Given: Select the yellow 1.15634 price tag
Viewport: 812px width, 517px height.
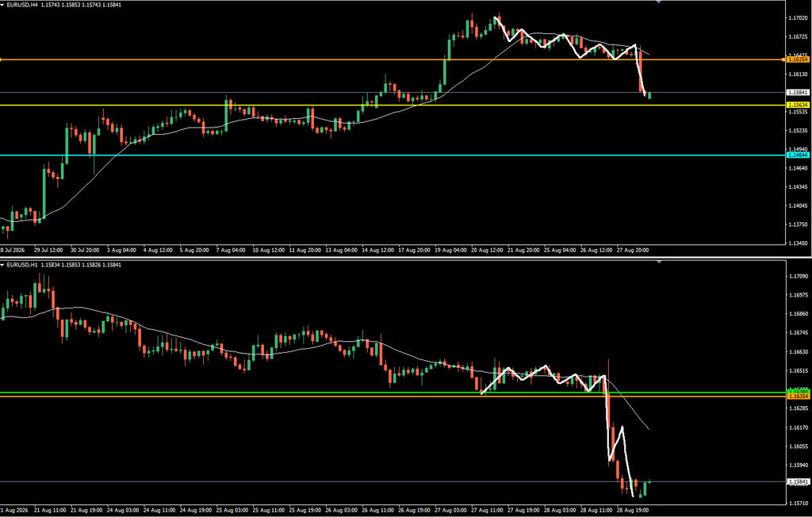Looking at the screenshot, I should [x=798, y=105].
